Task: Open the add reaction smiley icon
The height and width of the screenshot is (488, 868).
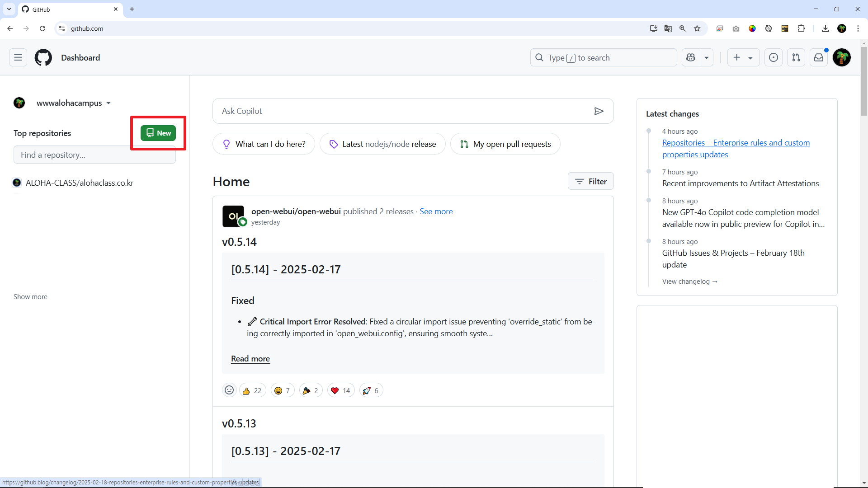Action: tap(229, 390)
